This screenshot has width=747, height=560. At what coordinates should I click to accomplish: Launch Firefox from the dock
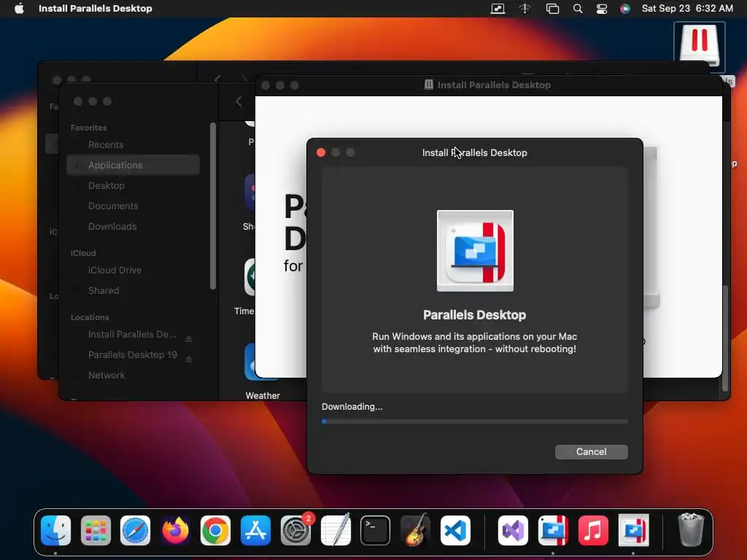coord(175,530)
